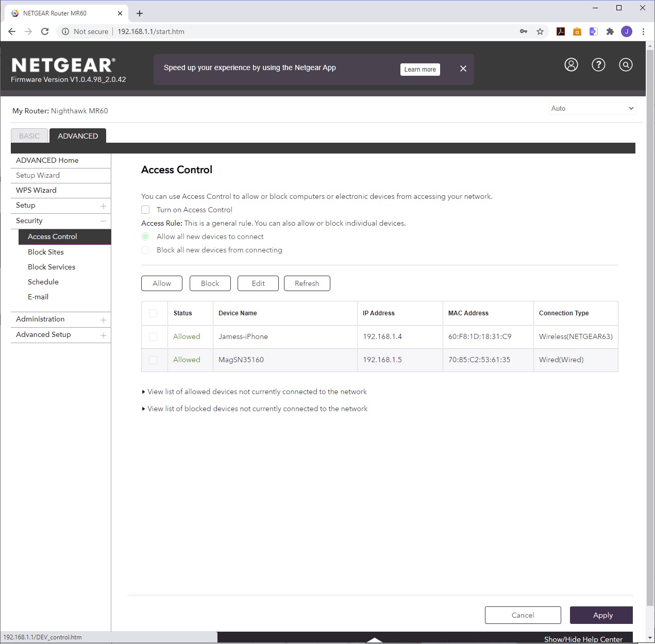Open the help question mark icon

(x=598, y=64)
